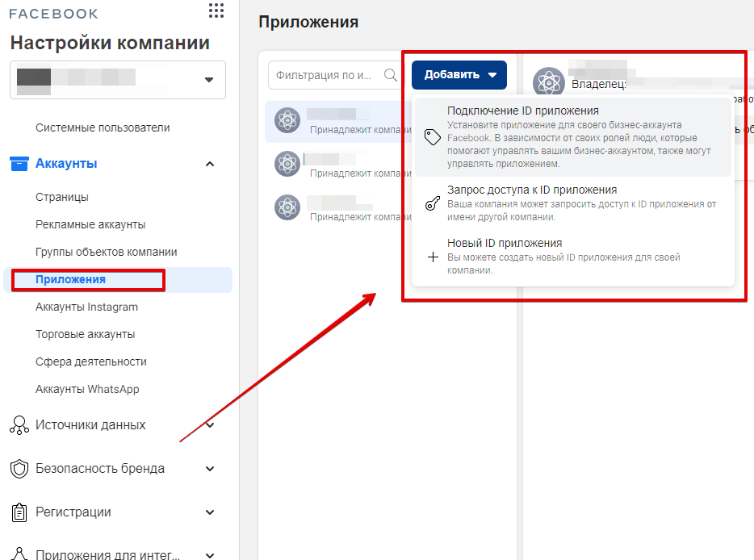The height and width of the screenshot is (560, 754).
Task: Go to Аккаунты Instagram
Action: pos(86,307)
